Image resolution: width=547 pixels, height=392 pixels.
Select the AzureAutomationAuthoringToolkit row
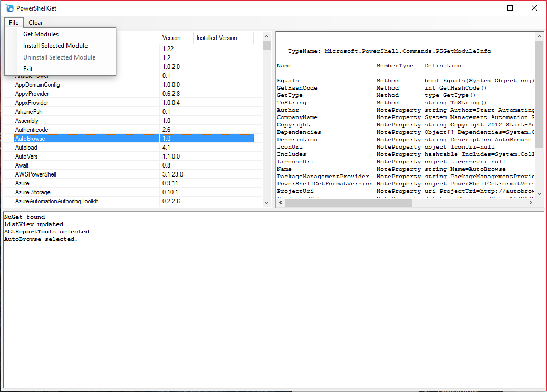pos(134,201)
